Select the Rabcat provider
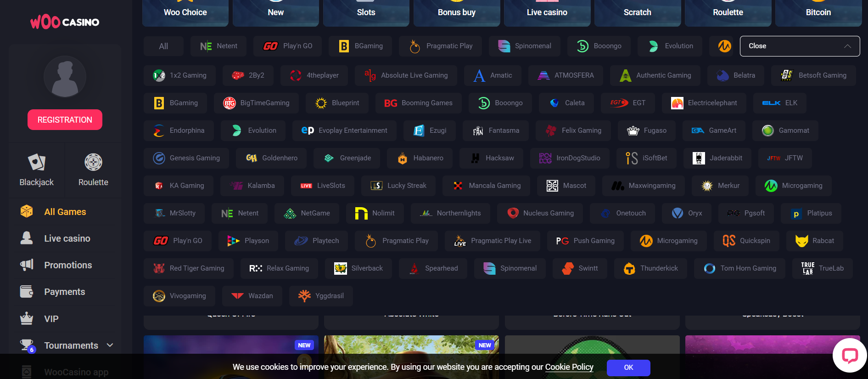The height and width of the screenshot is (379, 868). click(x=814, y=241)
